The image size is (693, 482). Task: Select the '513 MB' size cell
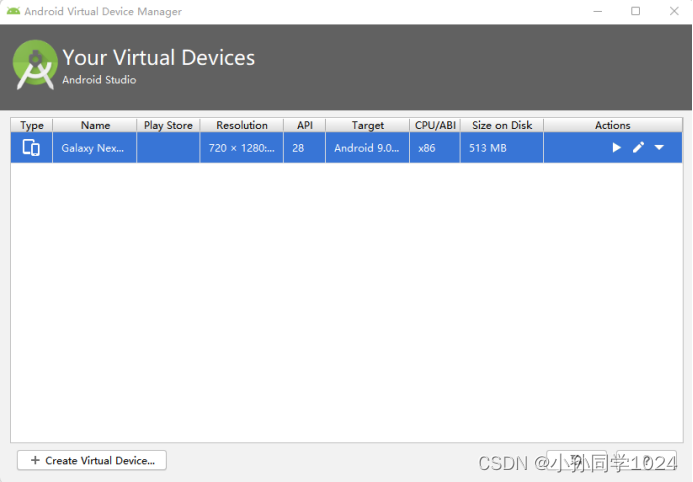coord(502,148)
